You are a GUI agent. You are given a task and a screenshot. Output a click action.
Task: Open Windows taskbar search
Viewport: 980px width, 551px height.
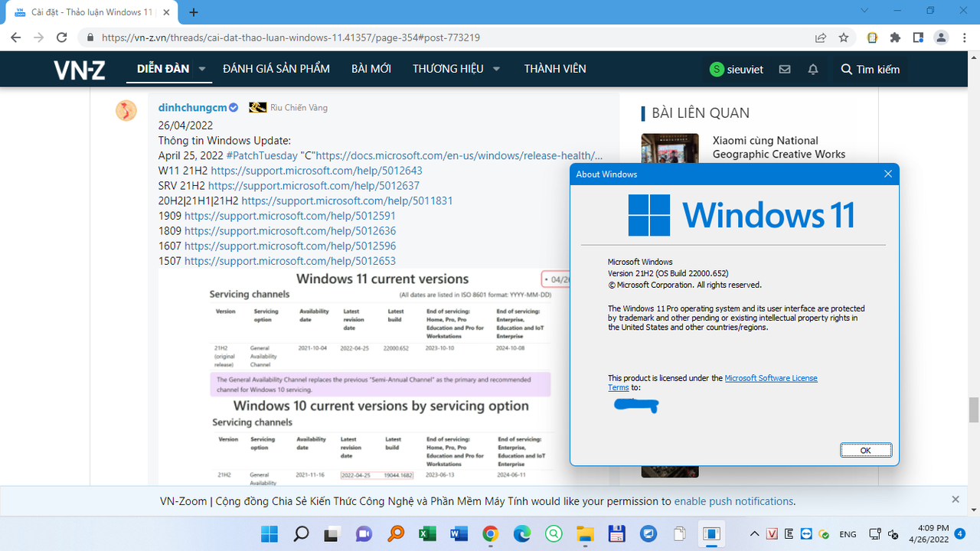coord(302,533)
